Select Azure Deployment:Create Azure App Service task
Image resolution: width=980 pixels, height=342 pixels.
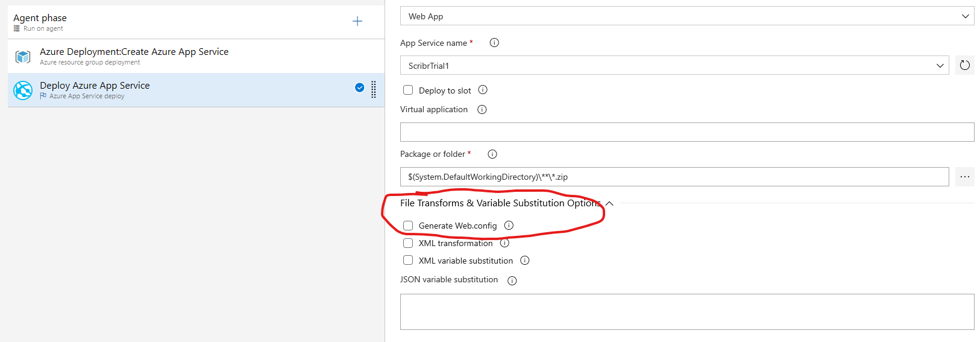[196, 56]
